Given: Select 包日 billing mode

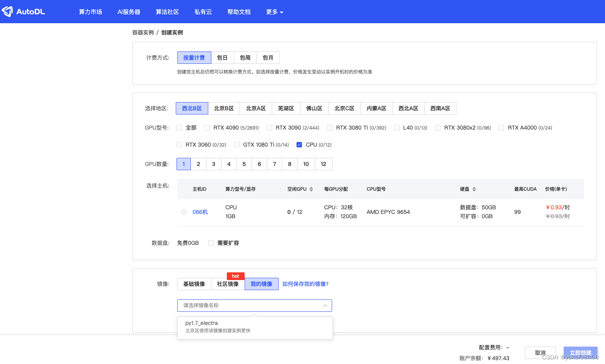Looking at the screenshot, I should pyautogui.click(x=222, y=58).
